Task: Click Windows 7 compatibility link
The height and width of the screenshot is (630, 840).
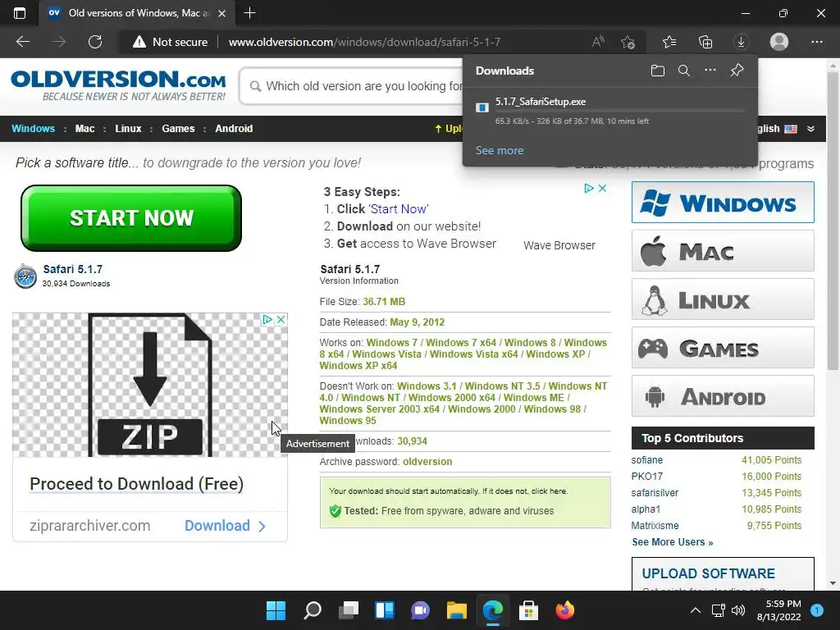Action: [x=391, y=342]
